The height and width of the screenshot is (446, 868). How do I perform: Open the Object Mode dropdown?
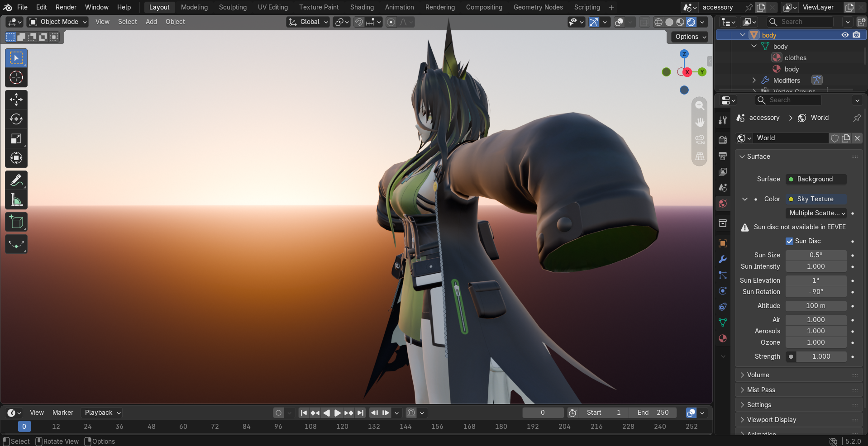[x=57, y=22]
